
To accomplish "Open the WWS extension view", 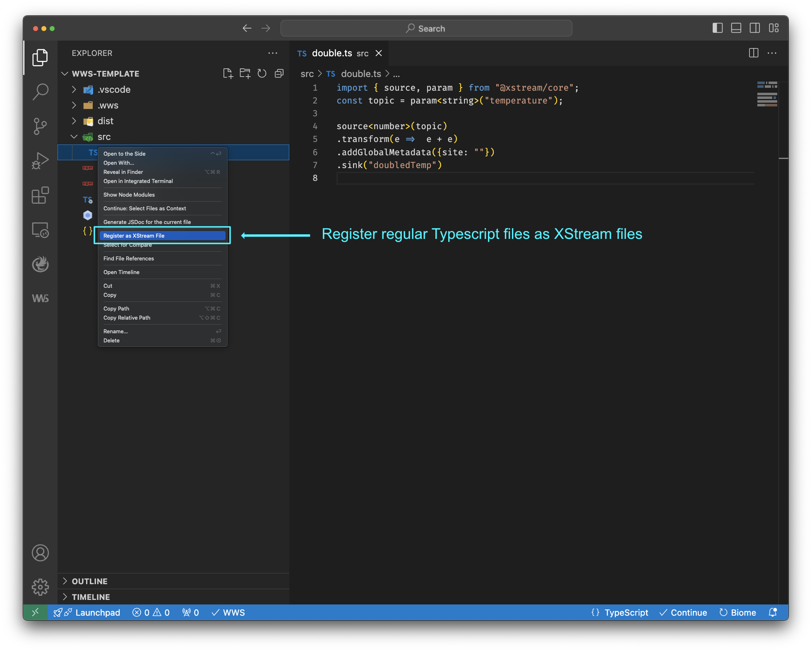I will pyautogui.click(x=40, y=299).
